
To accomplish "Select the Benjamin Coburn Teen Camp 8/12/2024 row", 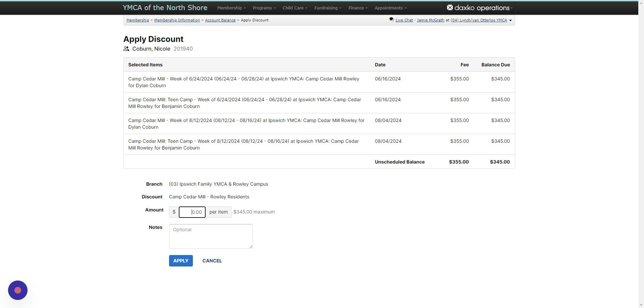I will coord(319,144).
